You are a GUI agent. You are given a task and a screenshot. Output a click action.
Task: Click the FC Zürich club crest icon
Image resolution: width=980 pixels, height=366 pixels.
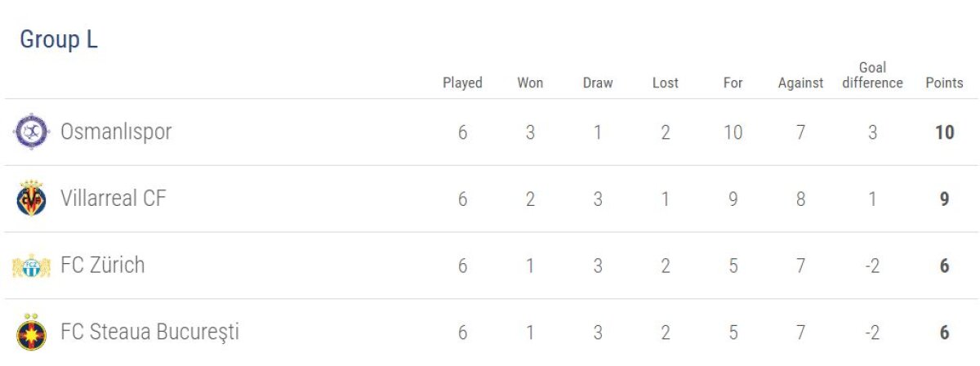pos(32,266)
